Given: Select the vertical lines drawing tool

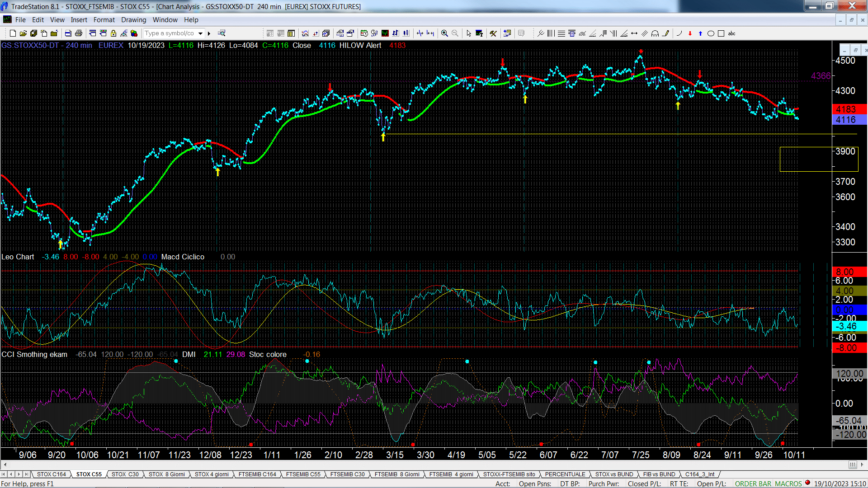Looking at the screenshot, I should pos(551,33).
